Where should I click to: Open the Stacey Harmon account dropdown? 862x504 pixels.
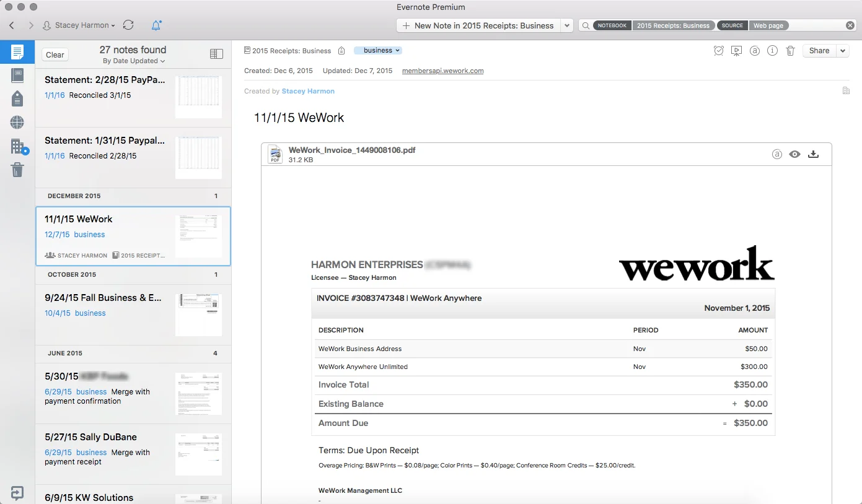(79, 25)
